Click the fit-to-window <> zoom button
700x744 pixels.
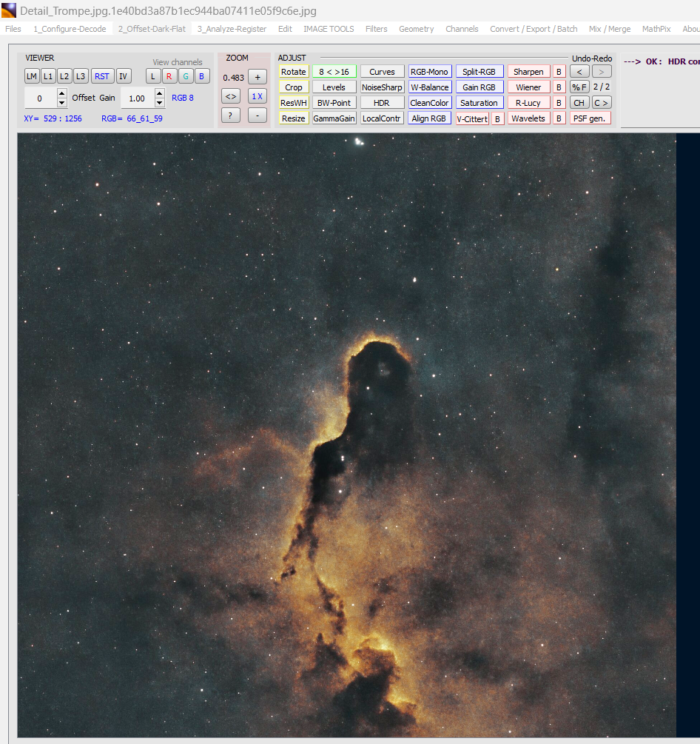pyautogui.click(x=230, y=96)
